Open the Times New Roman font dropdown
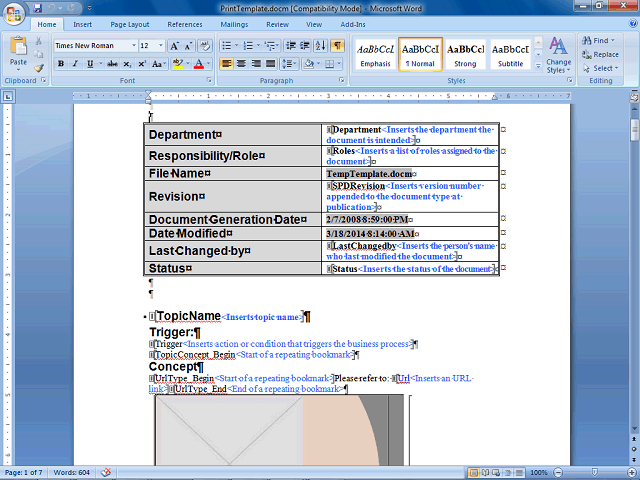 coord(133,45)
